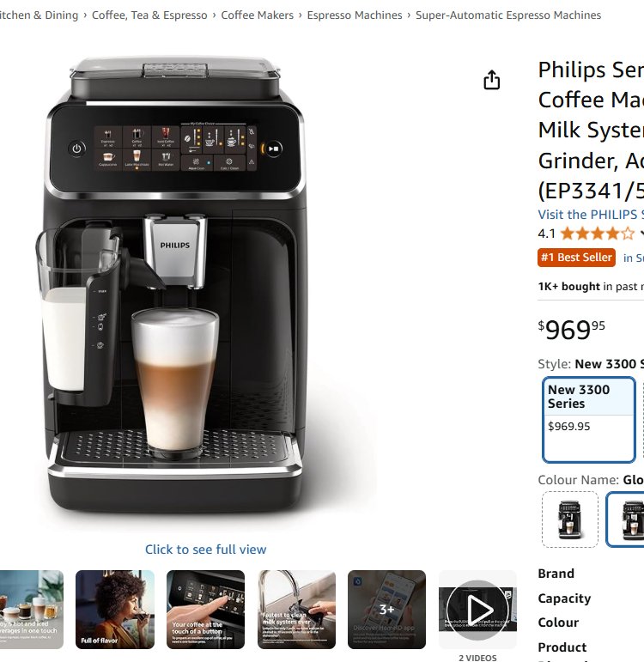Visit the PHILIPS store link

[x=591, y=215]
